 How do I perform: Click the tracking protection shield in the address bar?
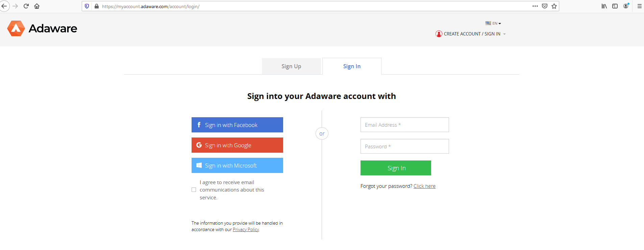87,6
